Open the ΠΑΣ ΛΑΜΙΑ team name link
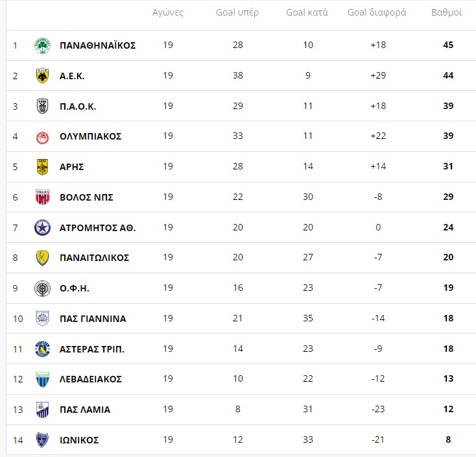Screen dimensions: 476x457 [85, 410]
